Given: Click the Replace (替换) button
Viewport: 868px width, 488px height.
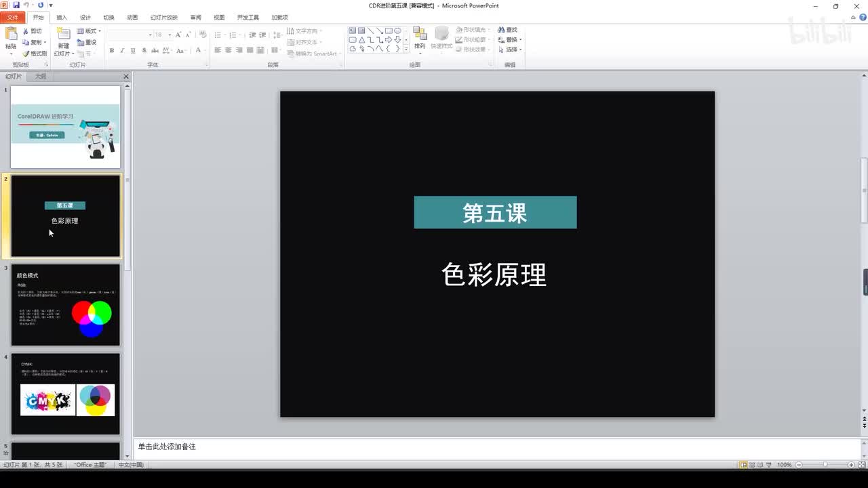Looking at the screenshot, I should coord(509,39).
